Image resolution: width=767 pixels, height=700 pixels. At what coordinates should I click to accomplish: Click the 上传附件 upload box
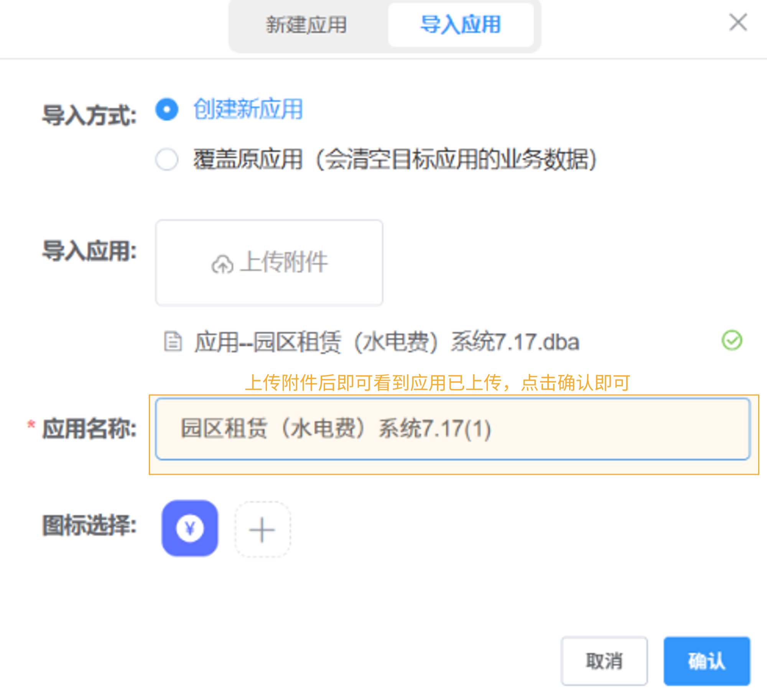click(x=269, y=263)
